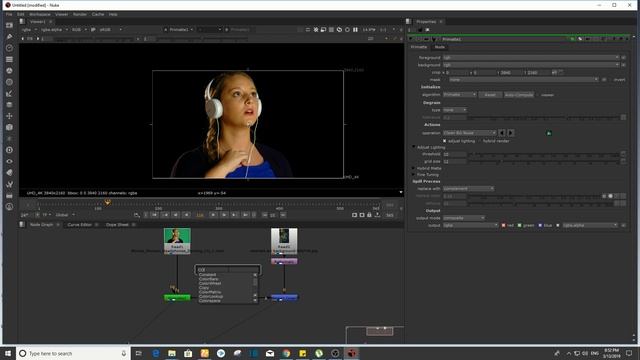Go to last frame playback button
640x360 pixels.
click(x=245, y=215)
